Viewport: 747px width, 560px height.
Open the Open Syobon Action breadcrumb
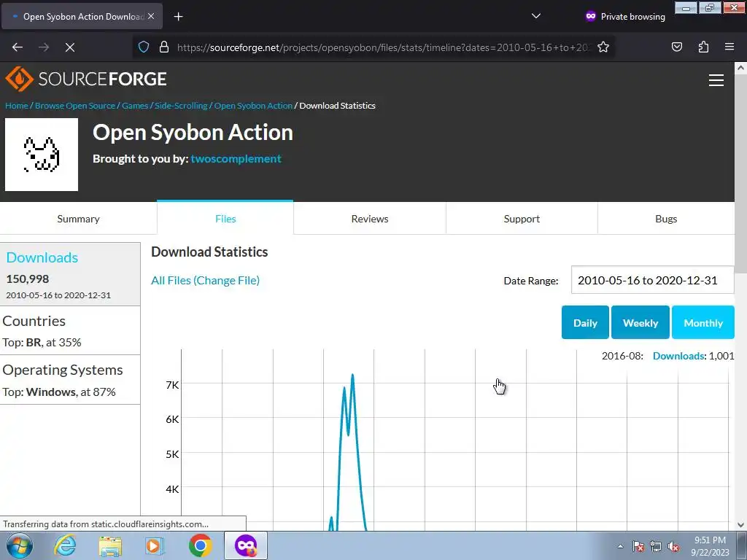click(x=253, y=106)
